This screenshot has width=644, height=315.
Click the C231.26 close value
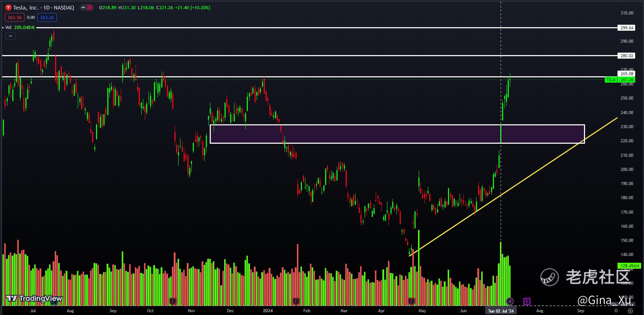pos(165,7)
